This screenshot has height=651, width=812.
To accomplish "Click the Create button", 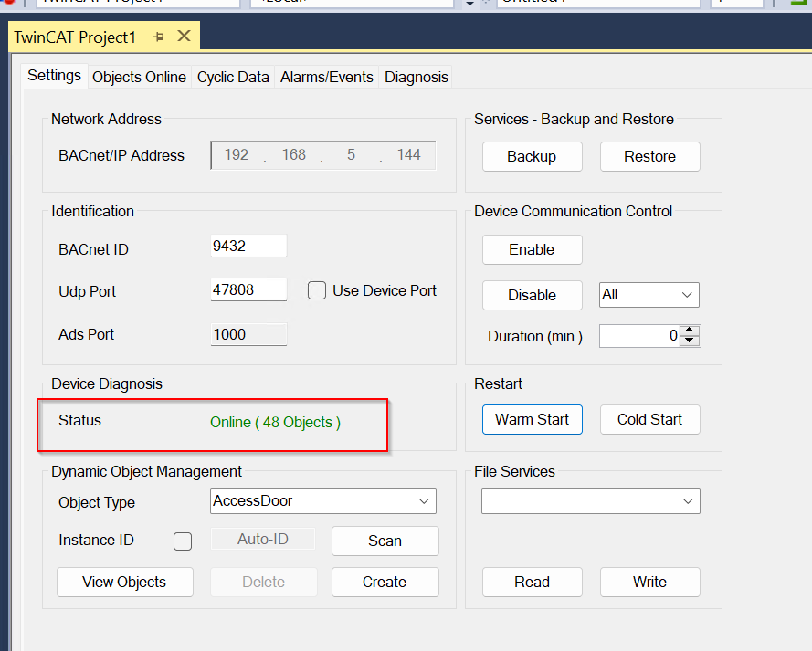I will [x=385, y=582].
